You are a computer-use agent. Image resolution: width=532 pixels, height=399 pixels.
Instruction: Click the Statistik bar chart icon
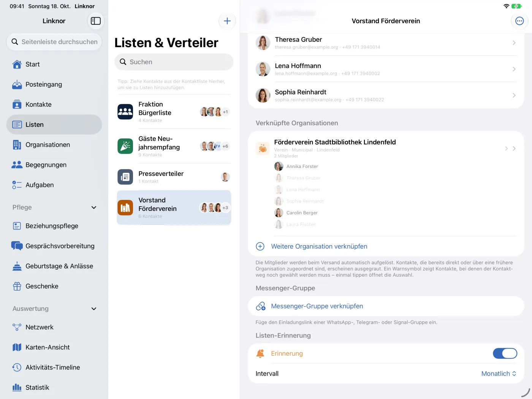(17, 388)
